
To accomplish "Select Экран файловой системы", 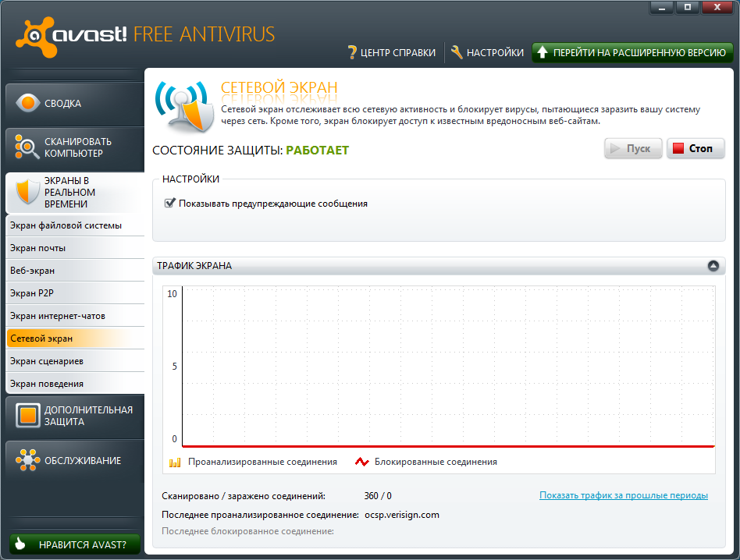I will pos(75,225).
